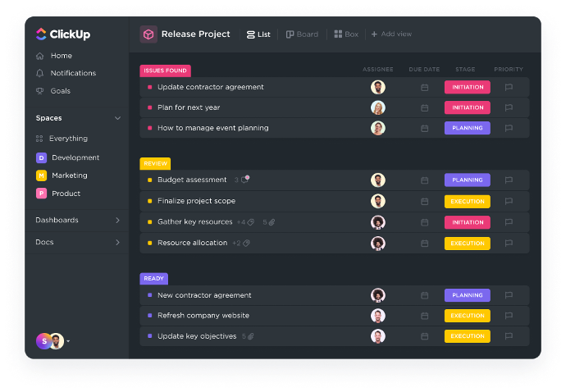Click status square of Finalize project scope

click(x=149, y=201)
